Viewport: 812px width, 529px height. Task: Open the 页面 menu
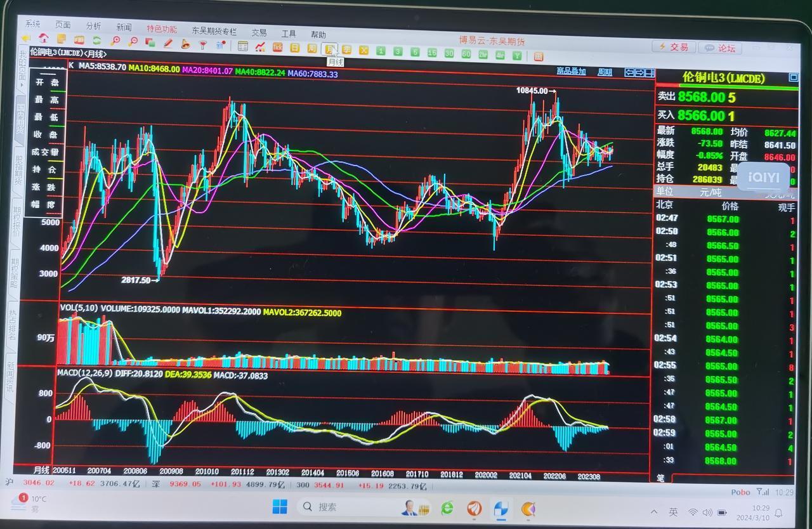click(62, 25)
